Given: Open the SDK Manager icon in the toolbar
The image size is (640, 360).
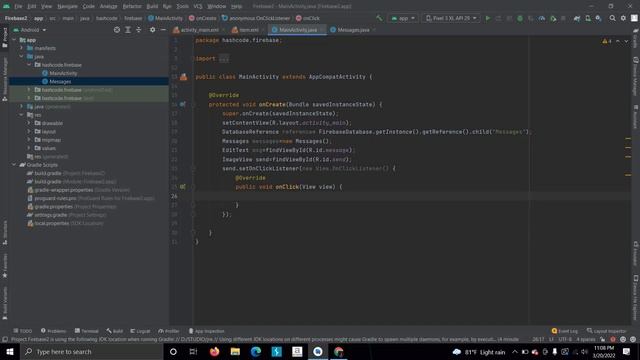Looking at the screenshot, I should point(598,18).
